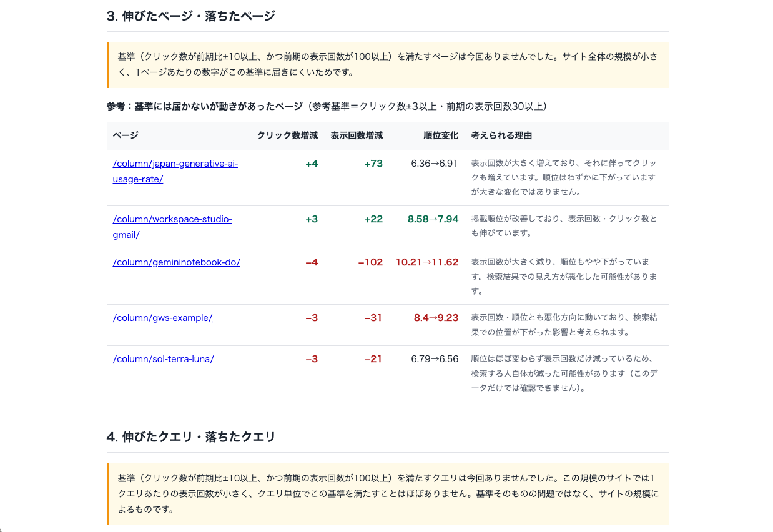
Task: Open the japan-generative-ai-usage-rate column link
Action: pyautogui.click(x=175, y=171)
